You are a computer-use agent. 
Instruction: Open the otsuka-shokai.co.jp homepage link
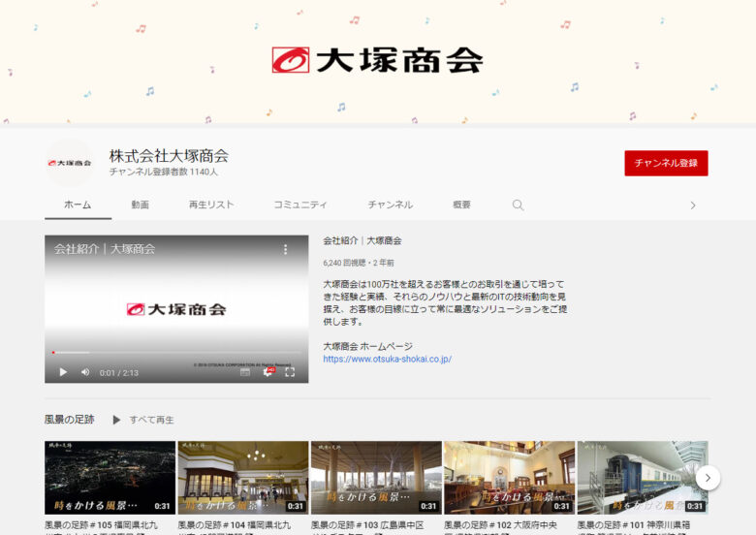pyautogui.click(x=387, y=359)
